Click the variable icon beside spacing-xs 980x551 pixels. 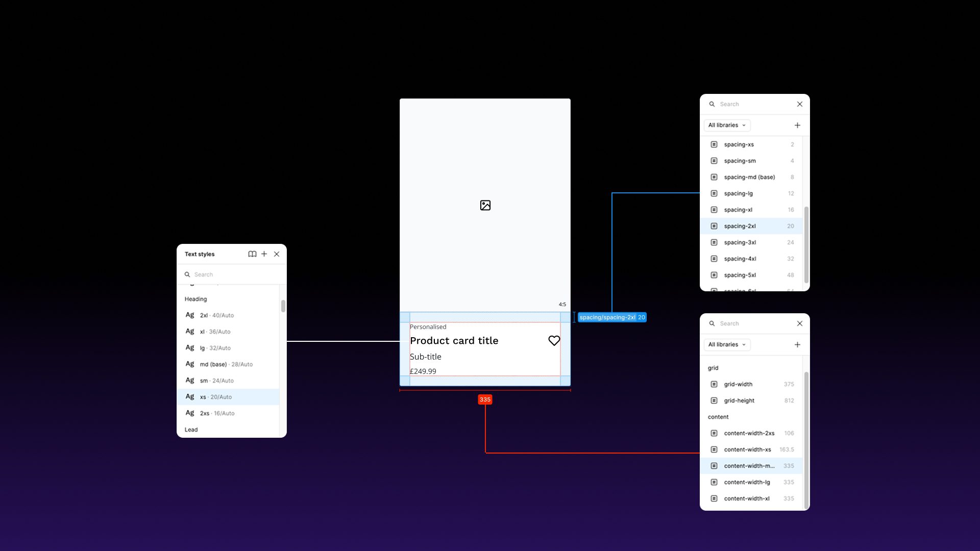[714, 144]
